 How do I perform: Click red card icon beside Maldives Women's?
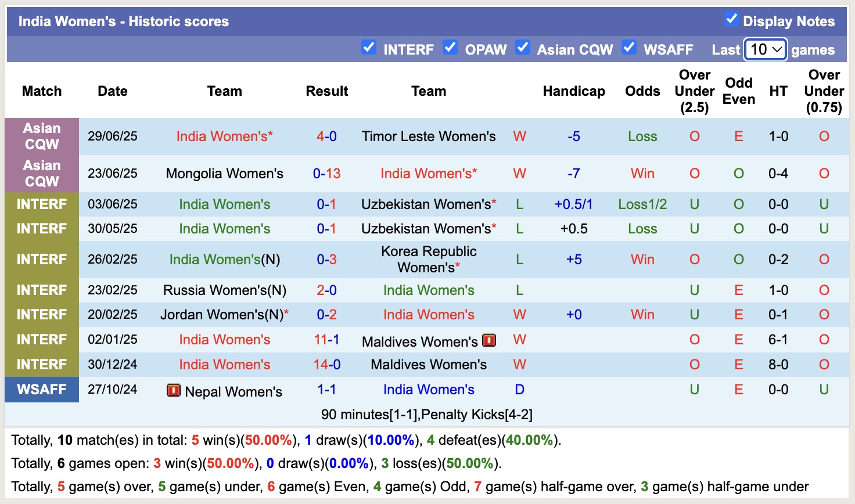pyautogui.click(x=489, y=340)
